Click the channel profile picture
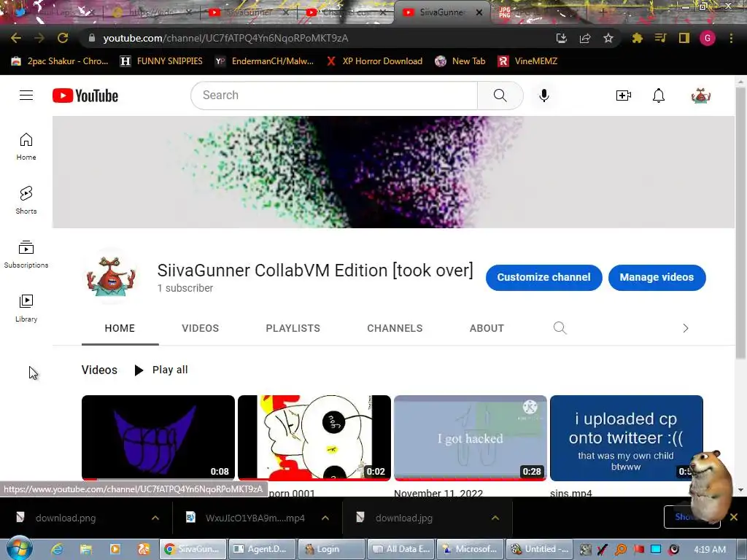 coord(112,276)
